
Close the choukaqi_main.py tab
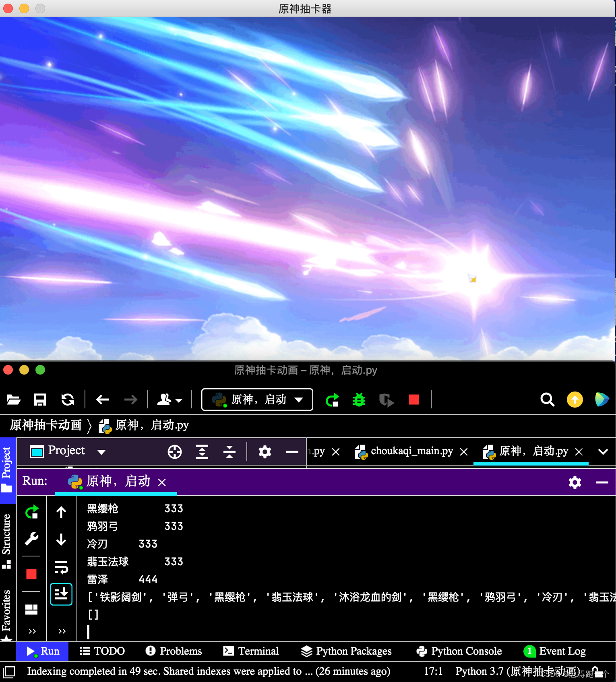[x=464, y=452]
